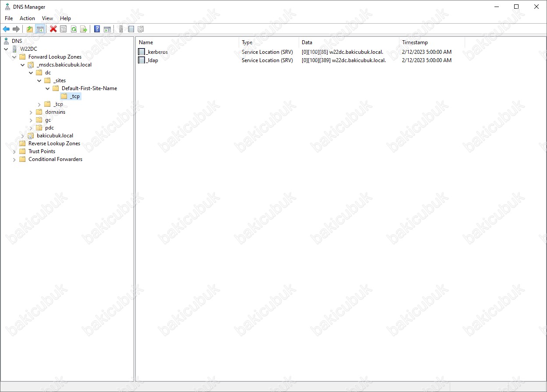The height and width of the screenshot is (392, 547).
Task: Collapse the _msdcs.bakicubuk.local zone
Action: tap(23, 65)
